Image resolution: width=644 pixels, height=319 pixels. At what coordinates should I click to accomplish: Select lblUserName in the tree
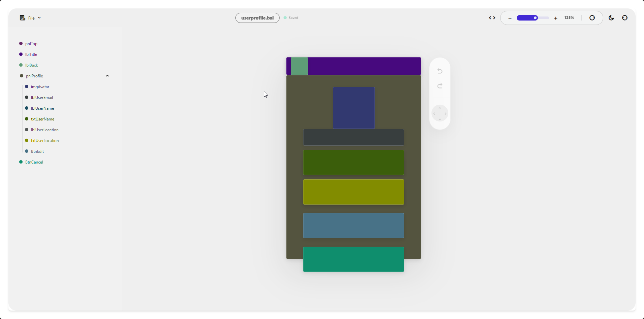(42, 108)
